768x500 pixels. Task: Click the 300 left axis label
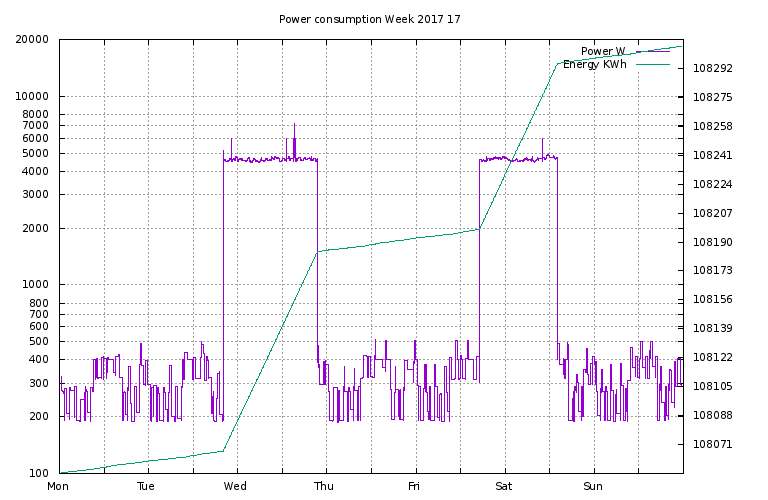tap(39, 383)
